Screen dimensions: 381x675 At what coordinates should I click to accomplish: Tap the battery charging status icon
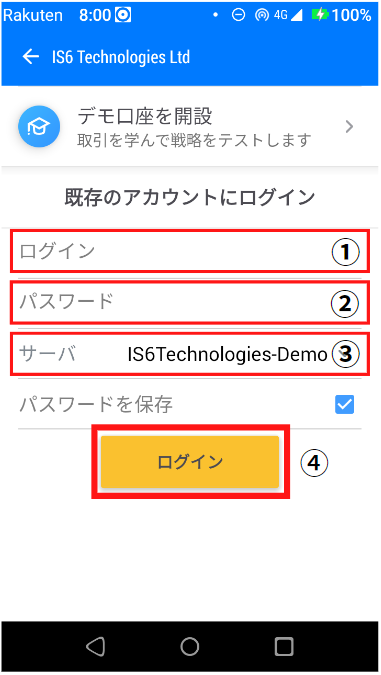(320, 15)
